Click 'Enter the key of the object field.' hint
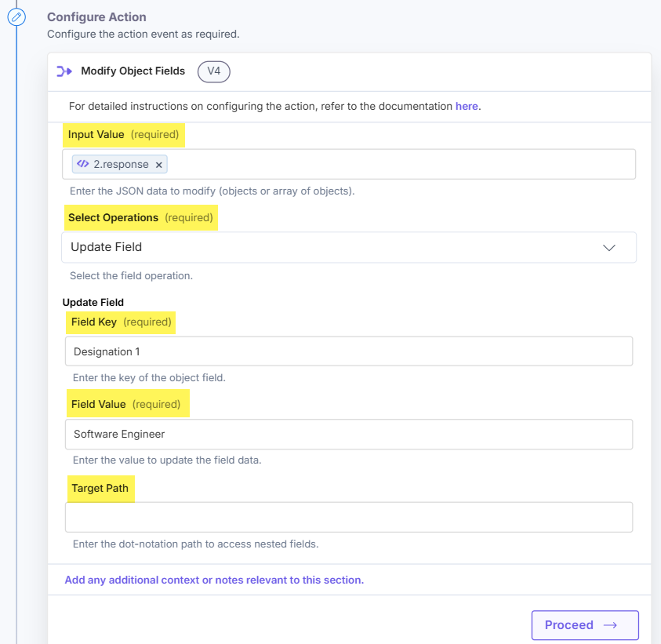The width and height of the screenshot is (661, 644). pos(149,378)
